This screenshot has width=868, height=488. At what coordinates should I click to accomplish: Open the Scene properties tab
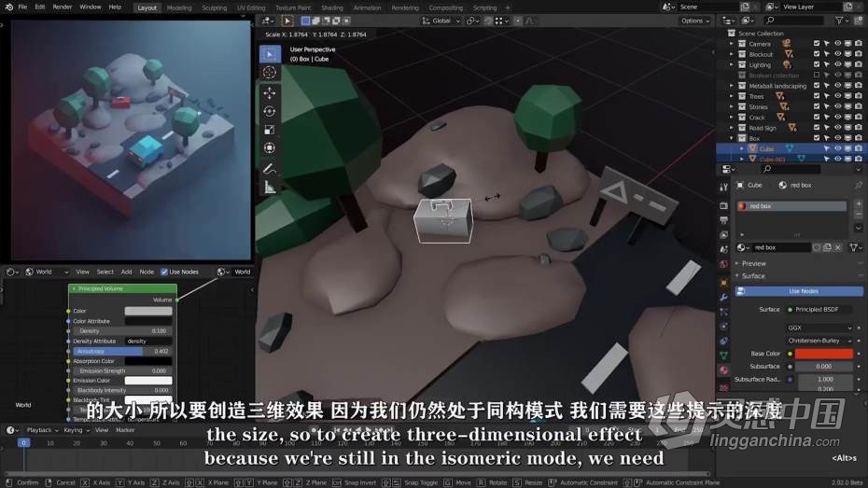coord(723,249)
